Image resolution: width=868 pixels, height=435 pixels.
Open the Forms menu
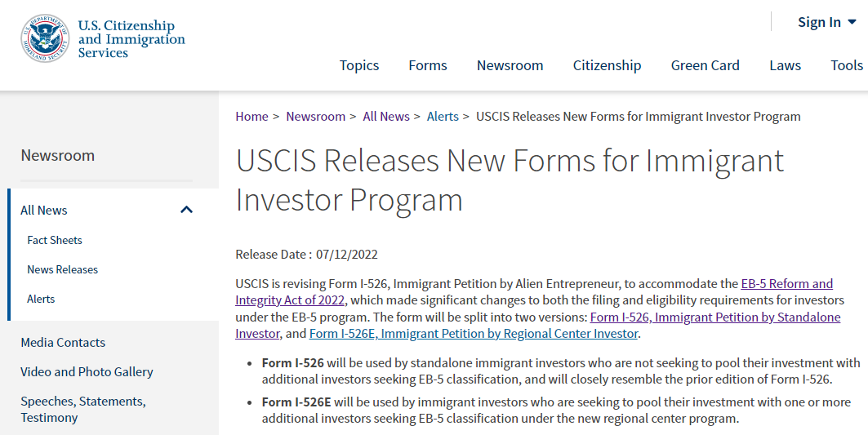point(428,65)
